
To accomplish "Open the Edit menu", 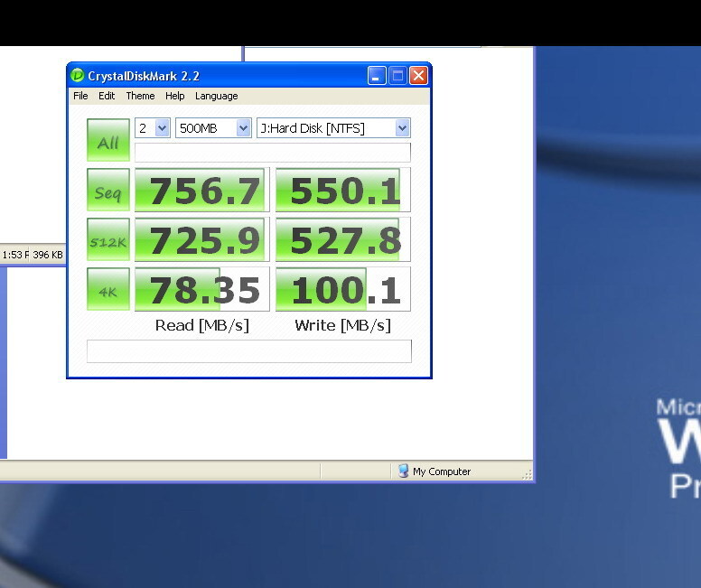I will (x=107, y=96).
